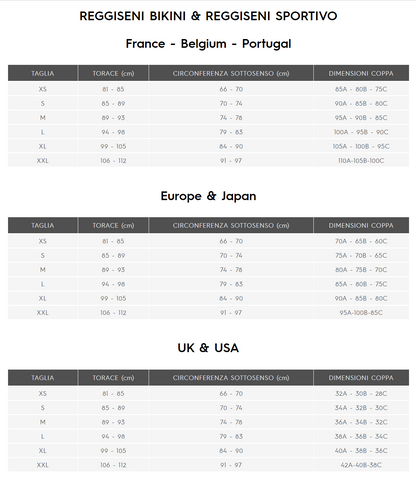Click TORACE (cm) header in Europe & Japan table
This screenshot has width=416, height=478.
click(x=113, y=225)
